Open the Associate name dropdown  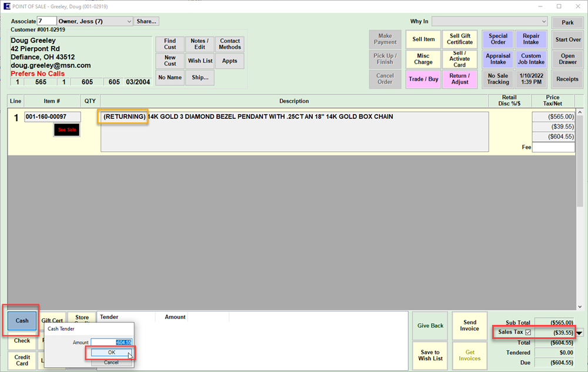coord(129,21)
